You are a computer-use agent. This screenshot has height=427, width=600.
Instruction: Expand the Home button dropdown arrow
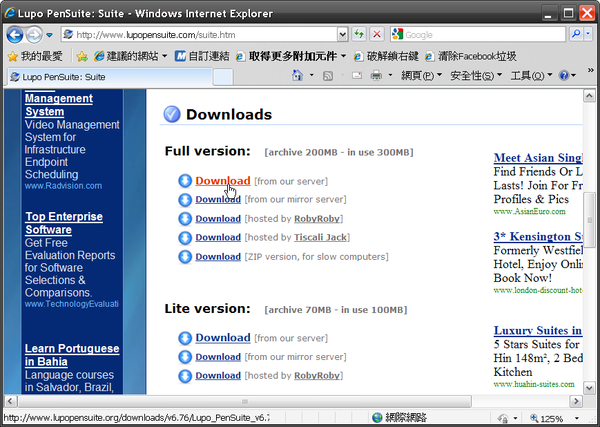[311, 75]
